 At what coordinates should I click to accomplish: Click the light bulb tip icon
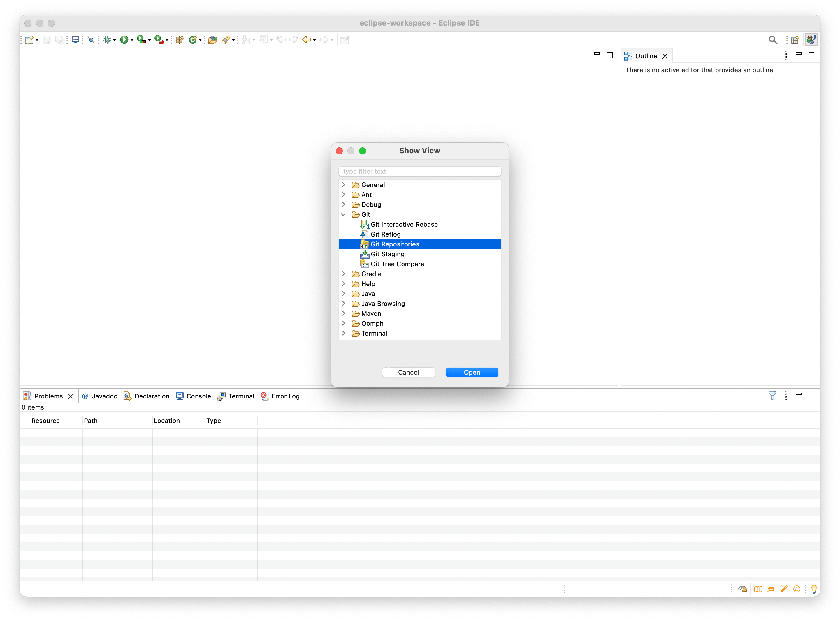[814, 589]
